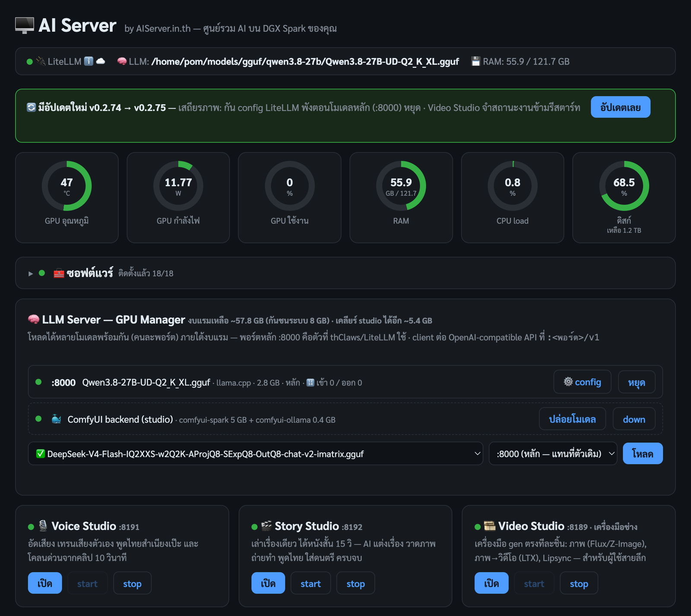Click stop under Voice Studio
Screen dimensions: 691x616
(132, 583)
